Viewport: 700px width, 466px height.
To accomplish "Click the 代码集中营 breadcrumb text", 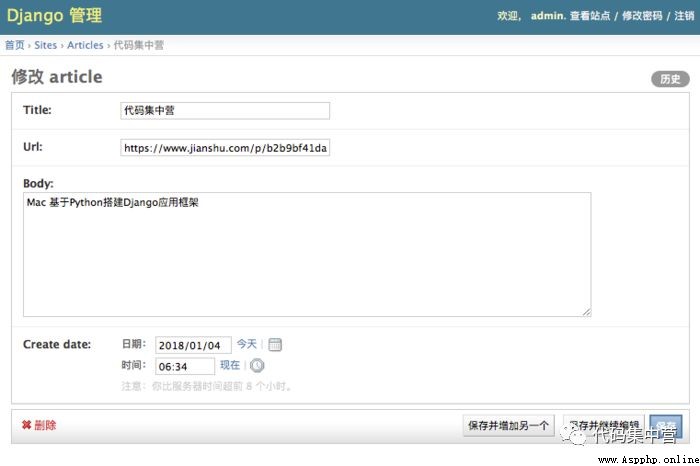I will (x=139, y=45).
